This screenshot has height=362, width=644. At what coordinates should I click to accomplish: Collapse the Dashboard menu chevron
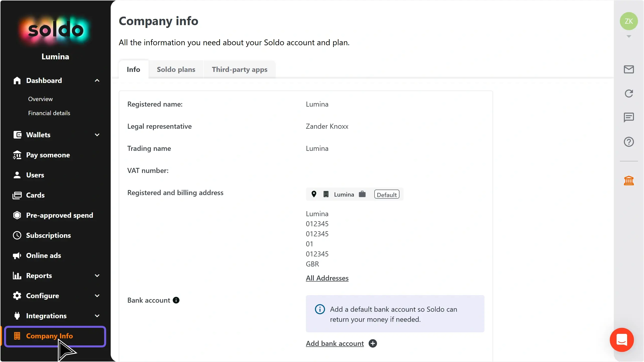point(97,80)
